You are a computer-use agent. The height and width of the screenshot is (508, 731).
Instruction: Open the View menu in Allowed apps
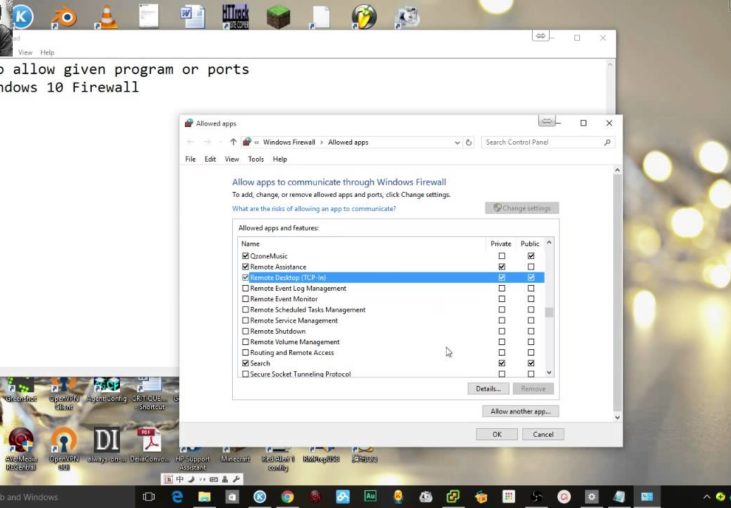point(232,159)
